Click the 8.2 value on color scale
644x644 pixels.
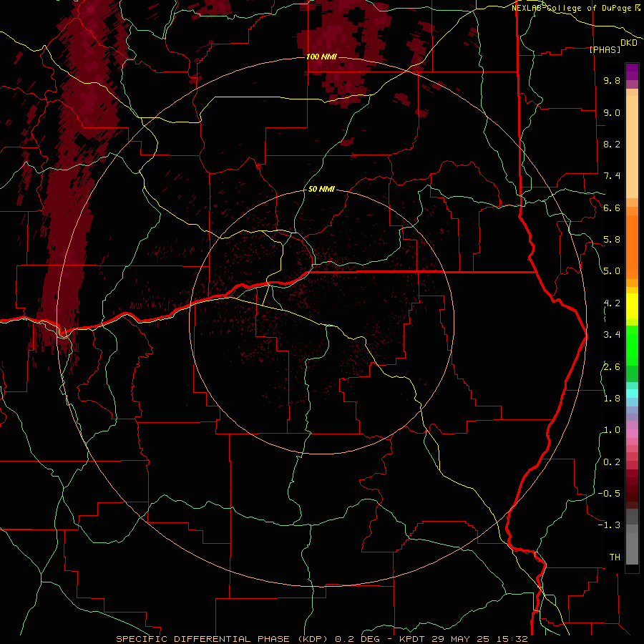[612, 144]
